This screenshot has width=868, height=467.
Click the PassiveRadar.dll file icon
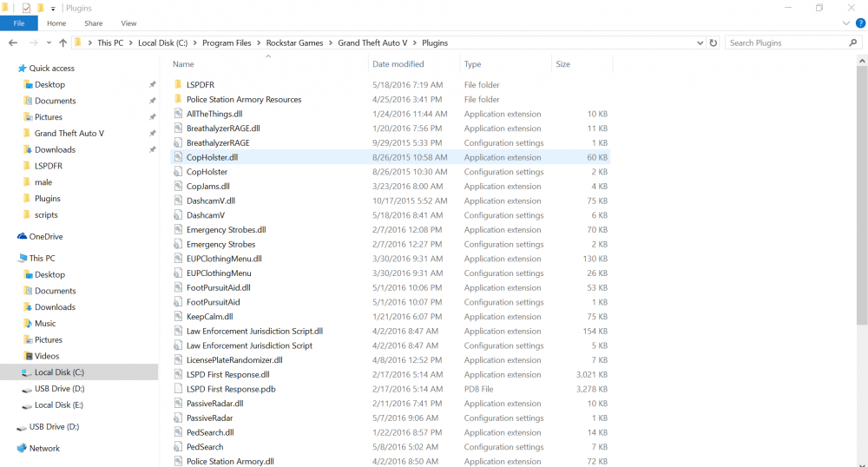click(x=178, y=404)
